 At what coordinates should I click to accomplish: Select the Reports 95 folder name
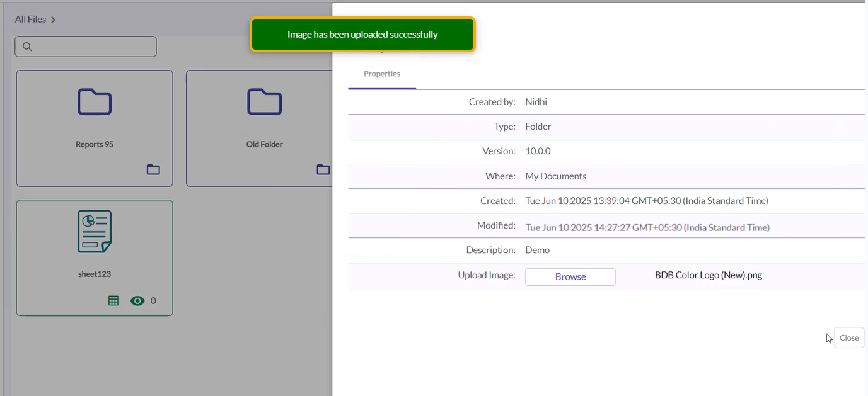click(95, 144)
